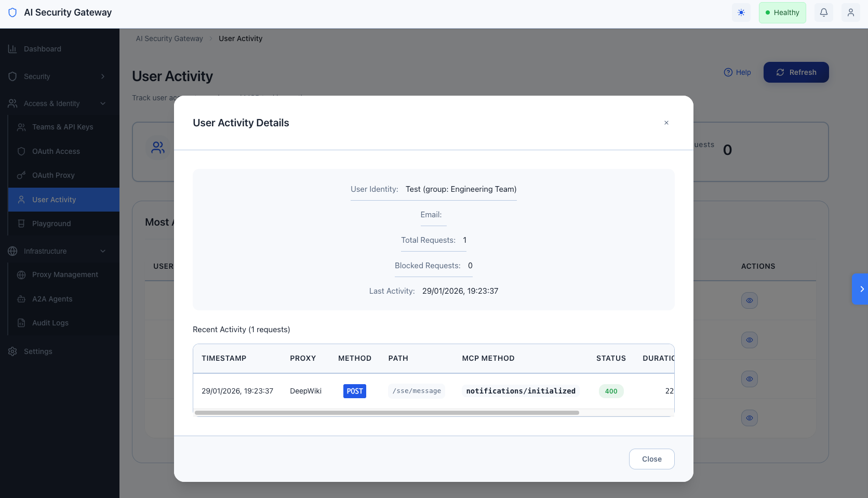This screenshot has width=868, height=498.
Task: Expand the collapsed right-side panel arrow
Action: (x=861, y=289)
